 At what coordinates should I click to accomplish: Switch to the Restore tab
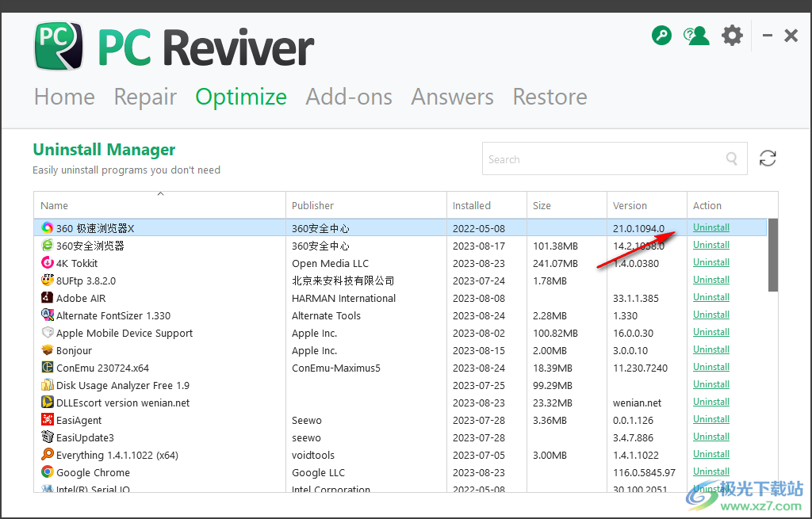(550, 97)
